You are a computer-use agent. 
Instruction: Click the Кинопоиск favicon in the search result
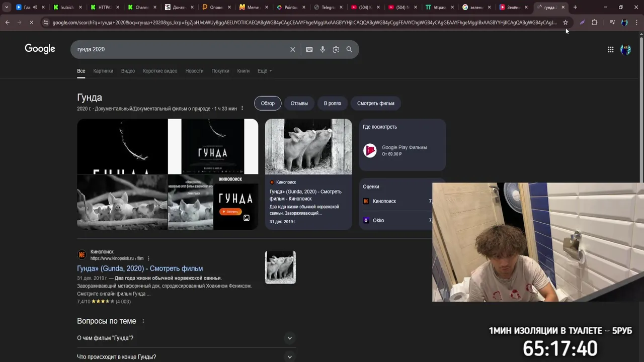(x=82, y=255)
